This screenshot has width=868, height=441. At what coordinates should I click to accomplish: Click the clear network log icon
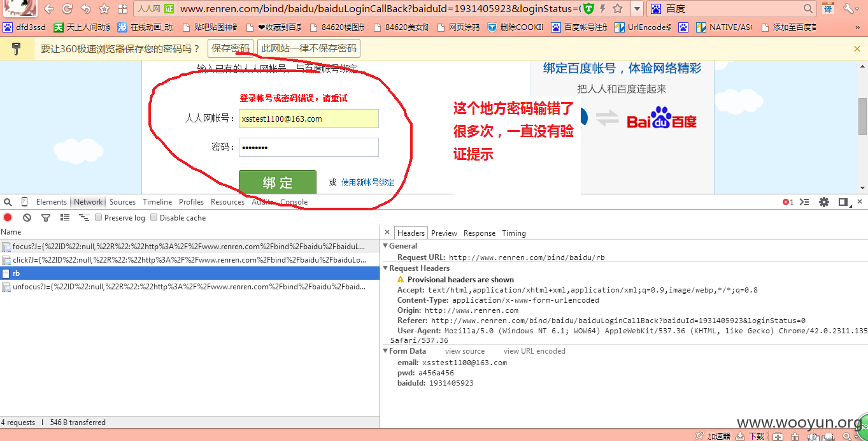(x=27, y=218)
